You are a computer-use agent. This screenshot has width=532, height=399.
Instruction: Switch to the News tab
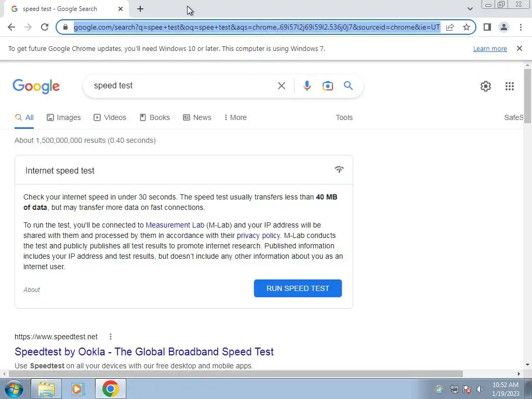[197, 117]
